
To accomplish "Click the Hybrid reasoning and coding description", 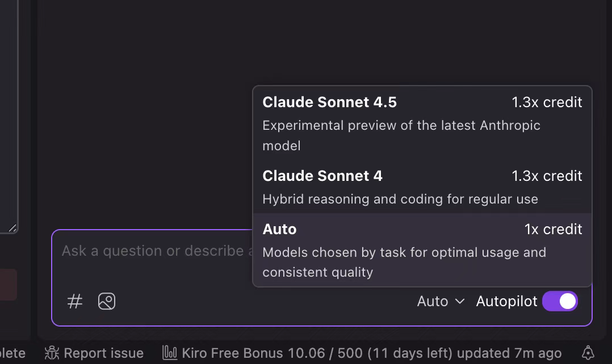I will 400,199.
